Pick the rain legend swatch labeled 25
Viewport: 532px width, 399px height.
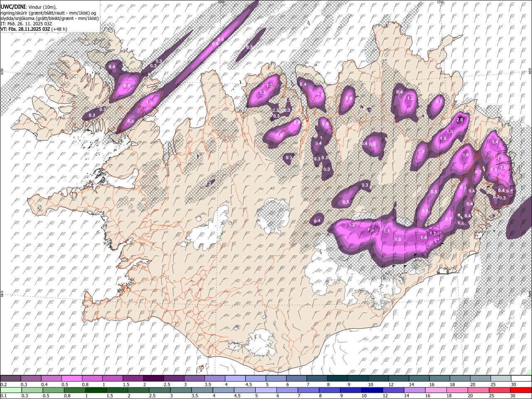[500, 390]
